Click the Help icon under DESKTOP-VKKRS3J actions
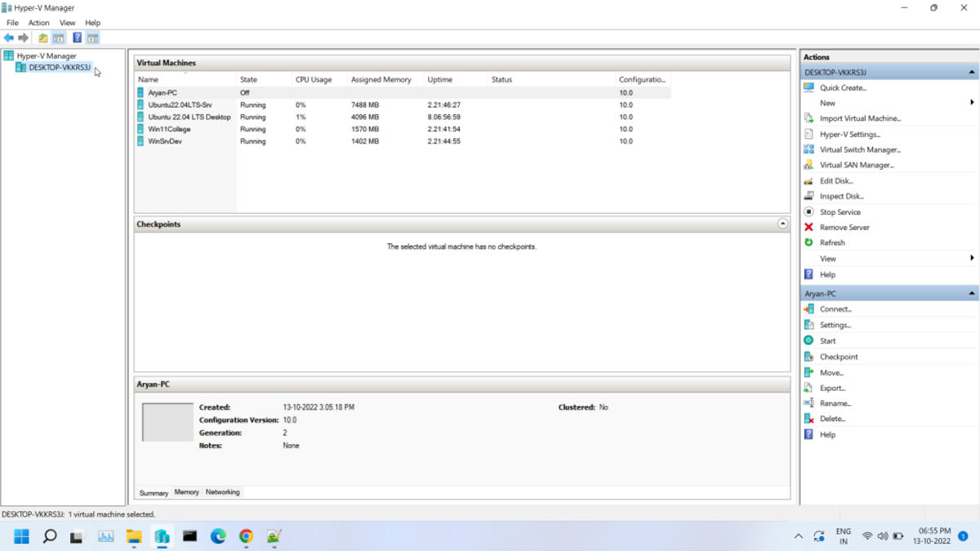The width and height of the screenshot is (980, 551). [x=808, y=274]
